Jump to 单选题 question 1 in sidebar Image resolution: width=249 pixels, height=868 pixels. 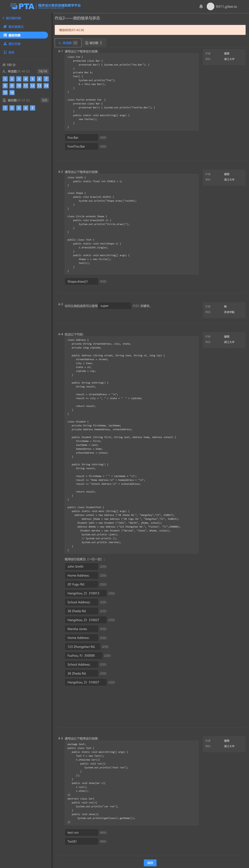coord(5,79)
